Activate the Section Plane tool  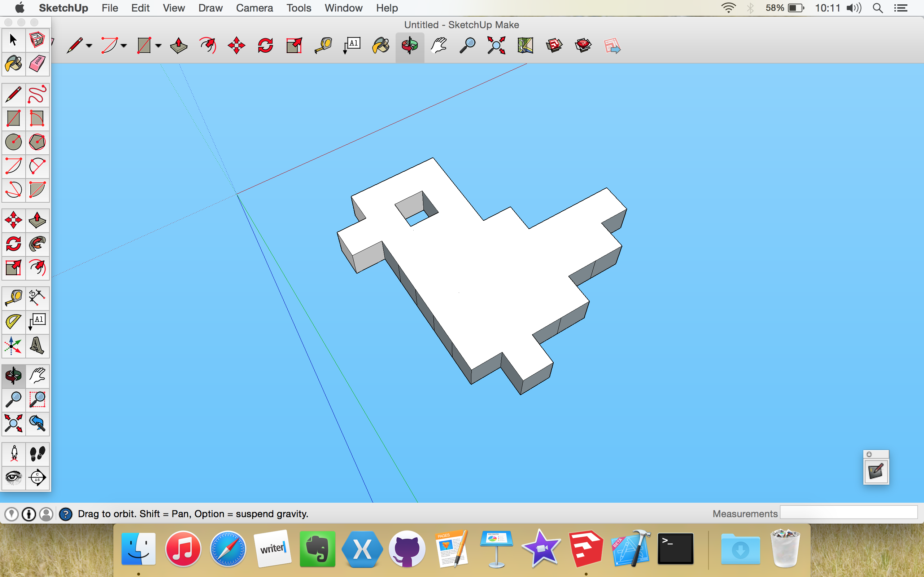click(37, 477)
